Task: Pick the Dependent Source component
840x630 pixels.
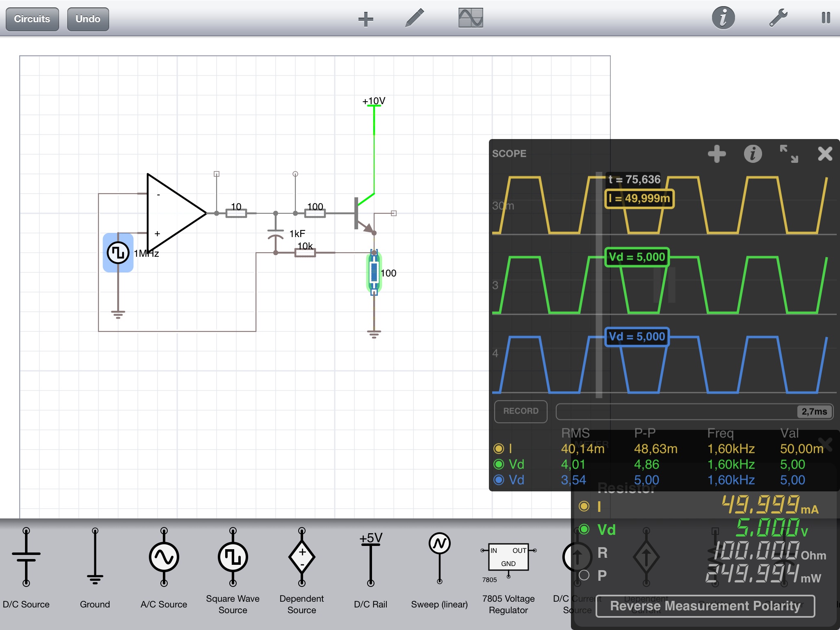Action: (x=301, y=571)
